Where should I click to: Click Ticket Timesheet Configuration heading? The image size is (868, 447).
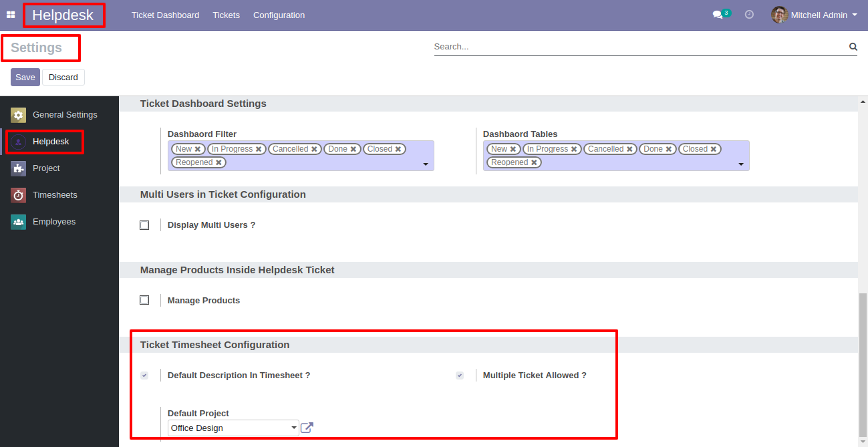tap(214, 345)
